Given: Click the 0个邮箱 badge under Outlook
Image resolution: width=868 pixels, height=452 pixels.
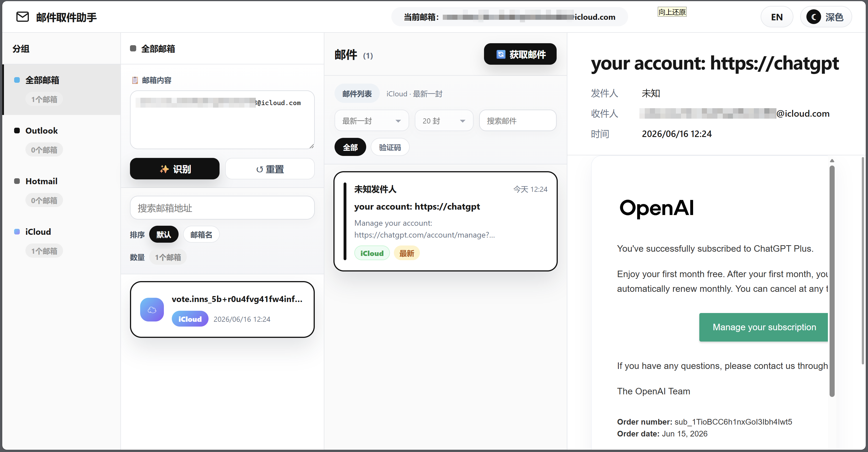Looking at the screenshot, I should [44, 149].
